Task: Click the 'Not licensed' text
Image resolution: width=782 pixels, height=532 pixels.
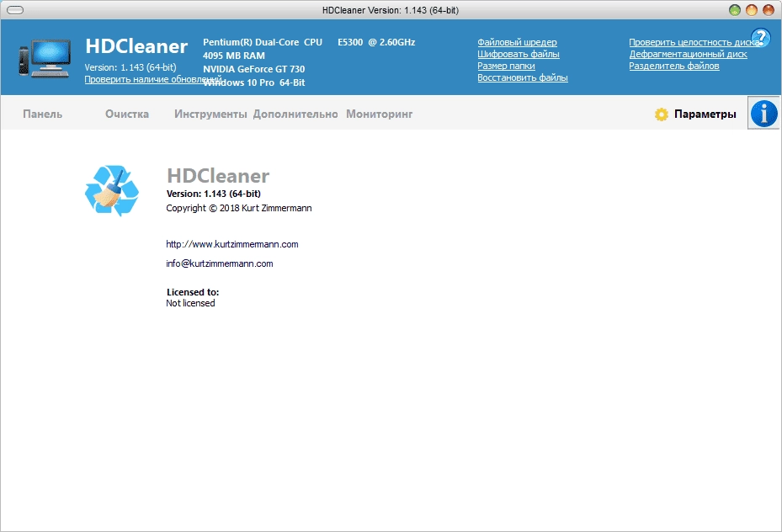Action: [x=190, y=303]
